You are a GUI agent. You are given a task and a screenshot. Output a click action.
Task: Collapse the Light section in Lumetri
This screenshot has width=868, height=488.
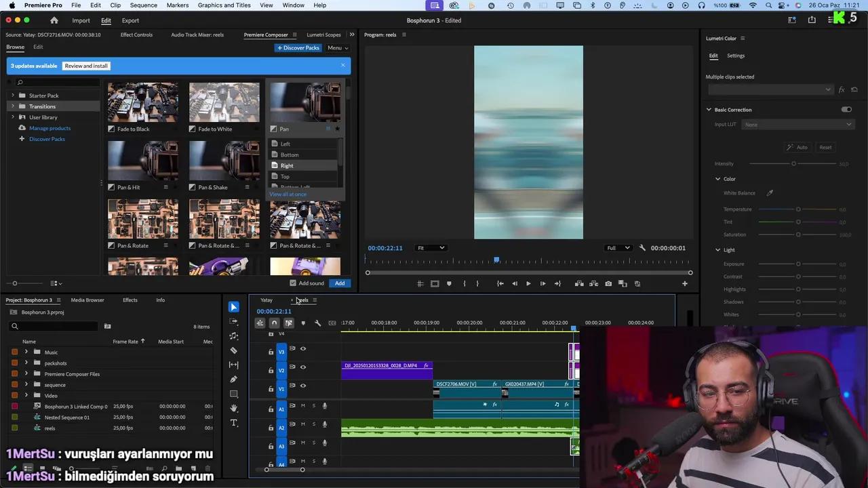[717, 250]
